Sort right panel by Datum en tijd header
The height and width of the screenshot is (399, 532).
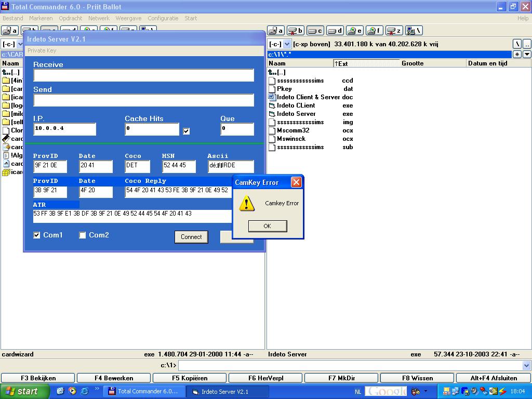pyautogui.click(x=499, y=63)
